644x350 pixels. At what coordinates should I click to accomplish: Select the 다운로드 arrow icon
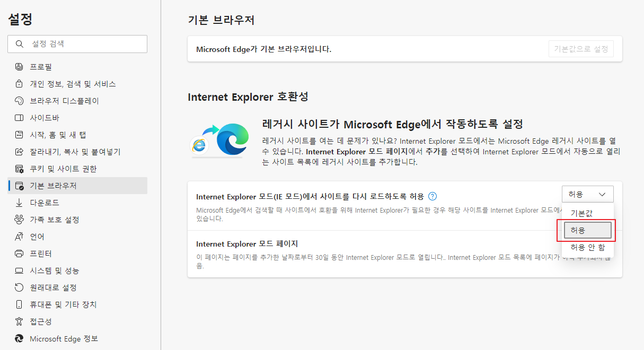[x=19, y=203]
